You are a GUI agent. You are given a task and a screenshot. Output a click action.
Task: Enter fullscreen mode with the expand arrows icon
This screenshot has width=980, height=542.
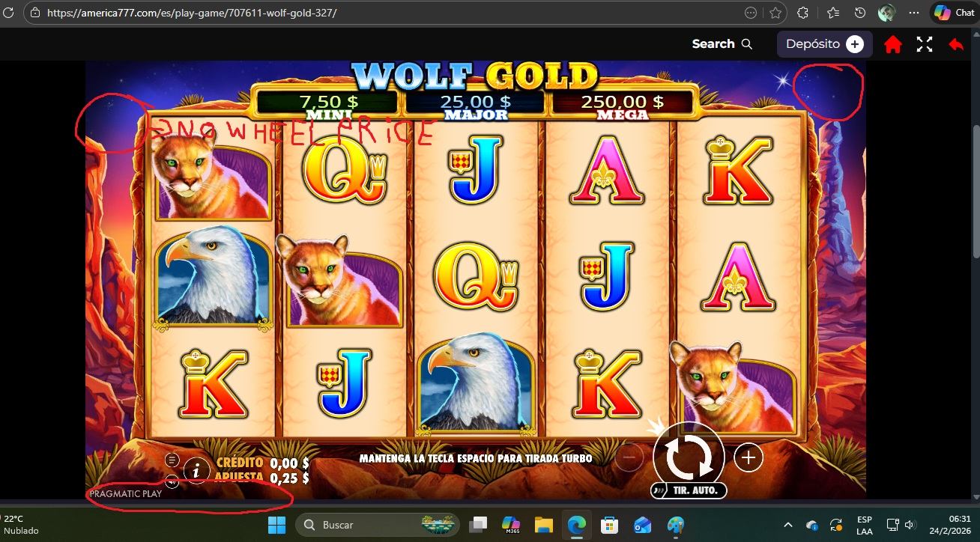(x=925, y=44)
